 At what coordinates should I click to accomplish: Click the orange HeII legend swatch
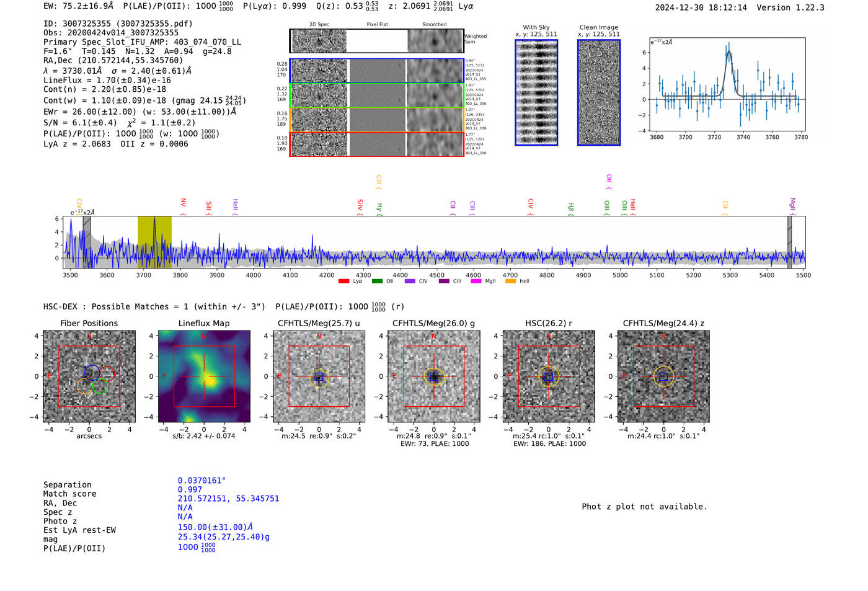coord(510,281)
